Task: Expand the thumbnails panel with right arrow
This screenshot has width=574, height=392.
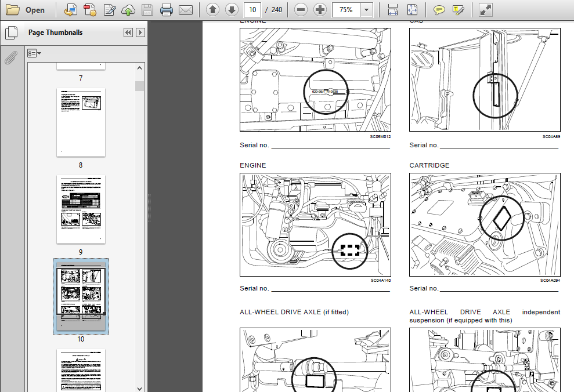Action: point(140,32)
